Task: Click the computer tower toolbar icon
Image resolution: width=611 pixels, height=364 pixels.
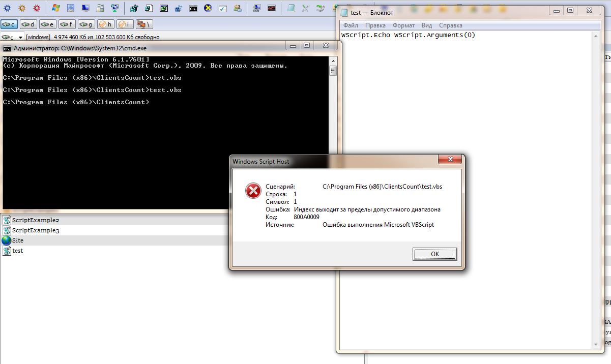Action: [101, 8]
